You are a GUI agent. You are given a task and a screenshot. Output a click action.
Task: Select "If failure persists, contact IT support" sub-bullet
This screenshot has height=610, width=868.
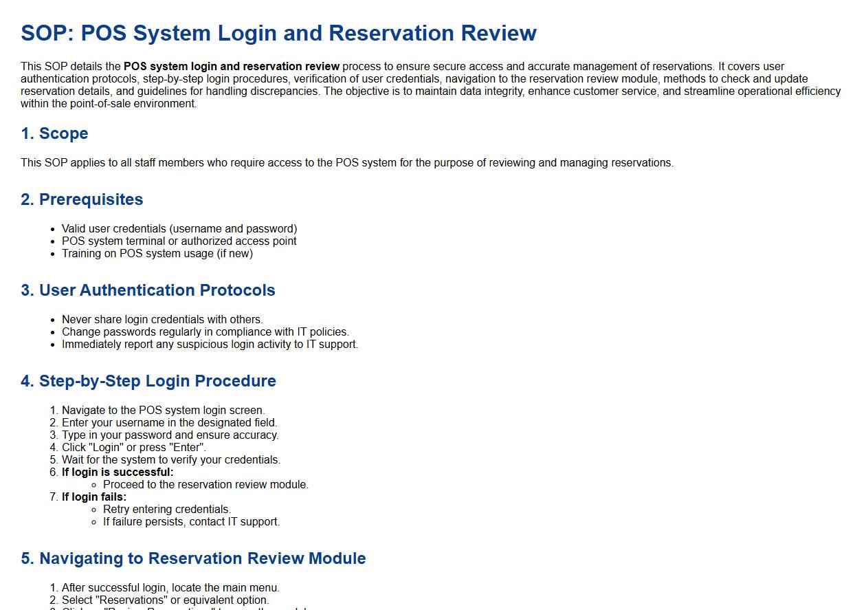point(191,522)
